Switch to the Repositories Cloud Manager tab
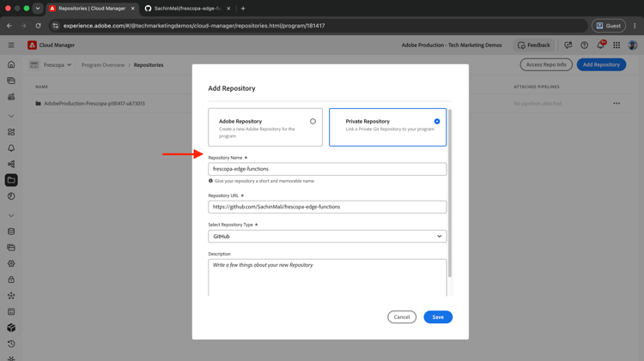This screenshot has height=361, width=644. pyautogui.click(x=92, y=9)
